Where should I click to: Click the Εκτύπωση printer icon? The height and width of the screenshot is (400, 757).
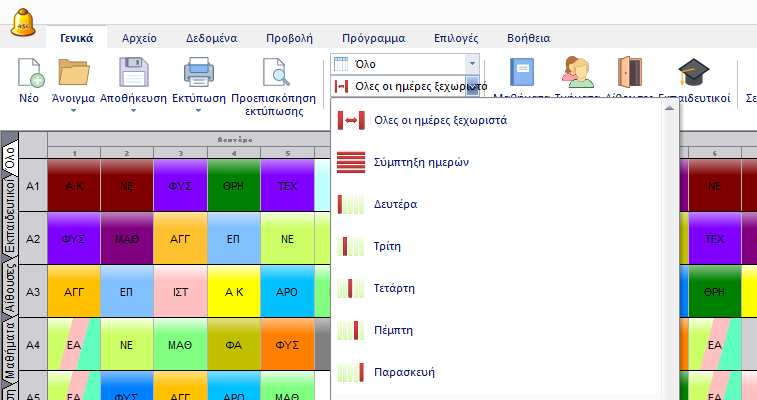197,75
